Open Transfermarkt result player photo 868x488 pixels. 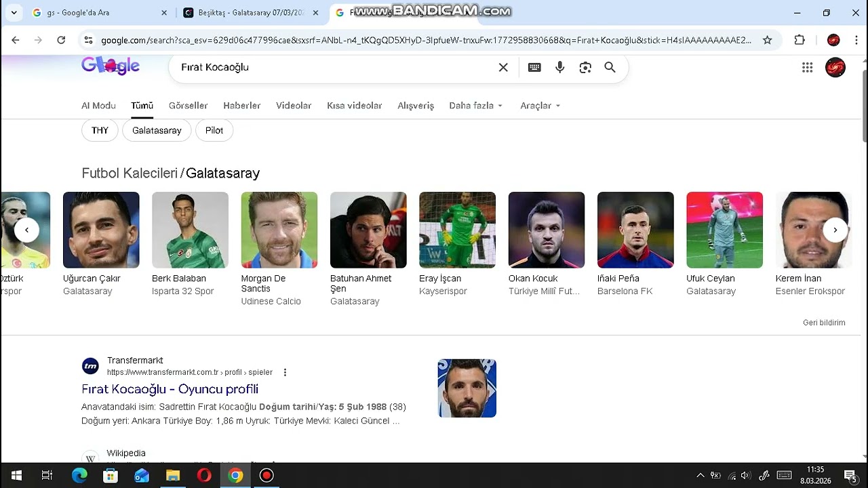pyautogui.click(x=467, y=388)
